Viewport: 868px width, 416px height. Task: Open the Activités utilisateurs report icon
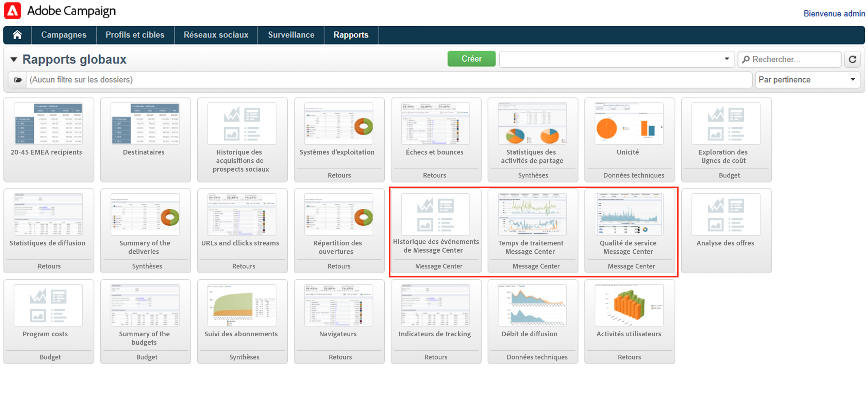coord(629,305)
